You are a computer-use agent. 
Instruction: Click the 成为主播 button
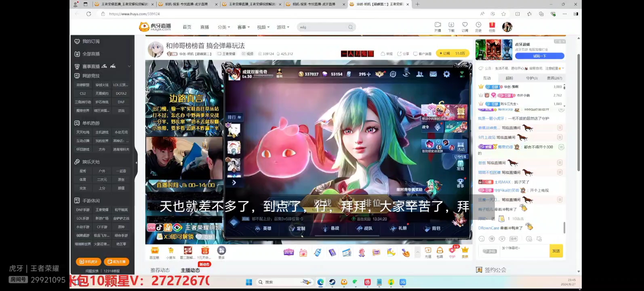click(x=116, y=261)
